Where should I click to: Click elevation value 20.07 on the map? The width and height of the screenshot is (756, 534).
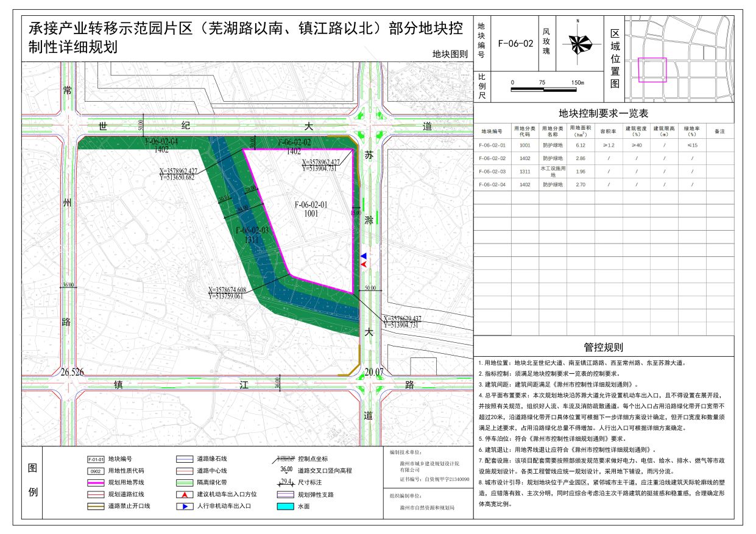(374, 372)
